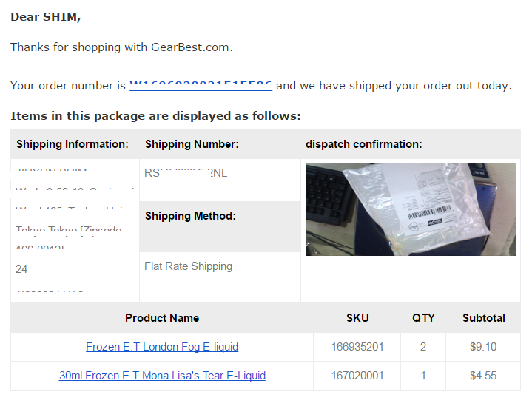Click the $9.10 subtotal cell

483,346
